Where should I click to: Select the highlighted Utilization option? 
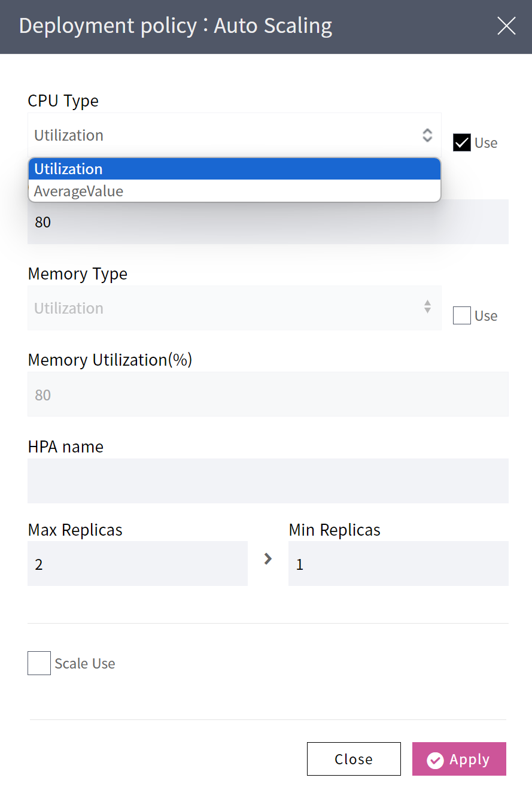click(233, 169)
